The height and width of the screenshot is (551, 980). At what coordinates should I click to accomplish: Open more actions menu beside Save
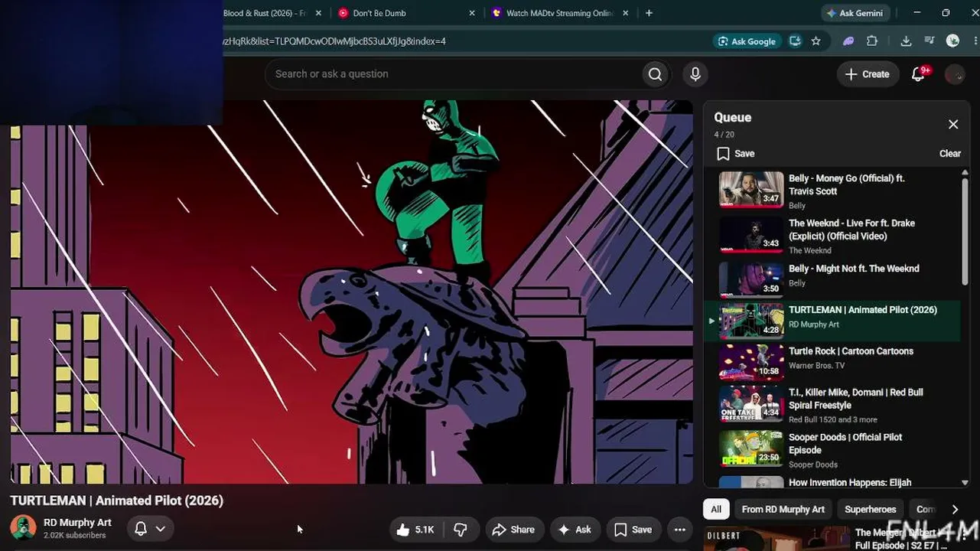(680, 530)
